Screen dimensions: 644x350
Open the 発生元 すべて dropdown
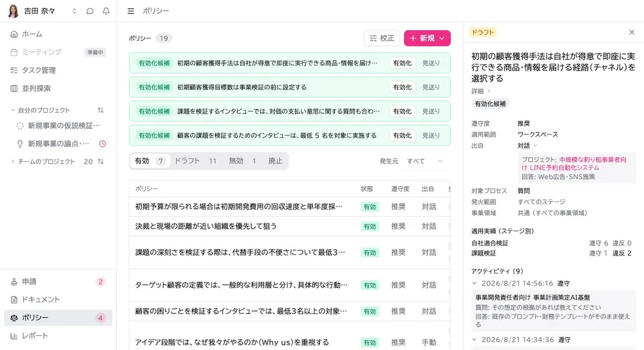point(424,161)
